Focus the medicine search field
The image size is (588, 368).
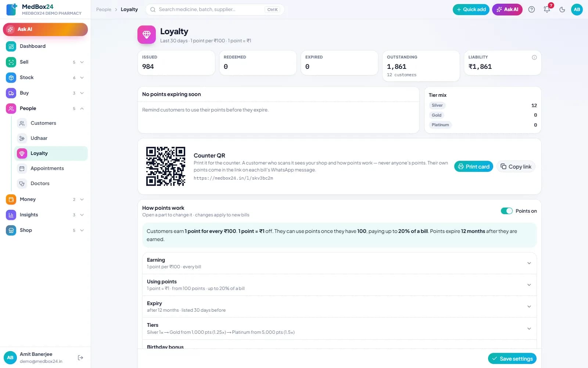coord(215,10)
